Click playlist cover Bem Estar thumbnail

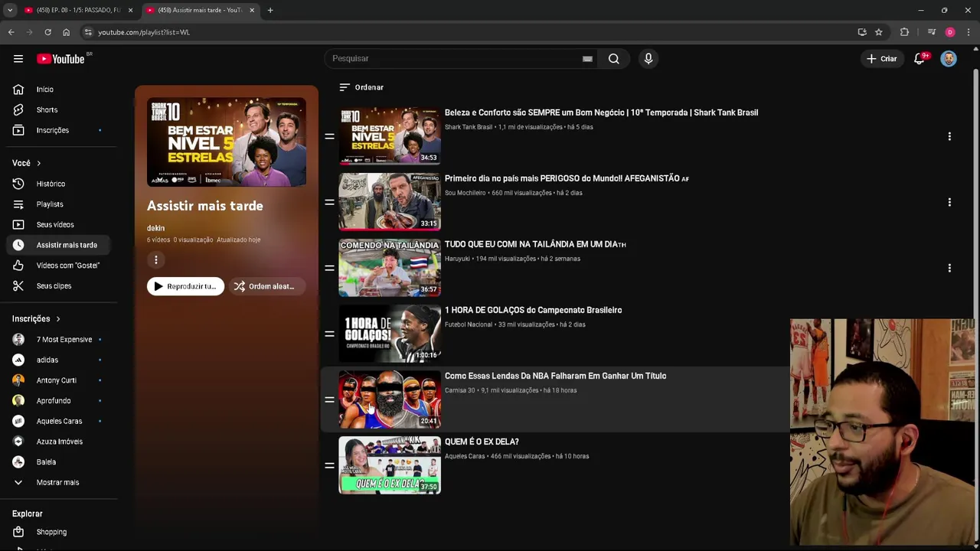click(x=227, y=142)
